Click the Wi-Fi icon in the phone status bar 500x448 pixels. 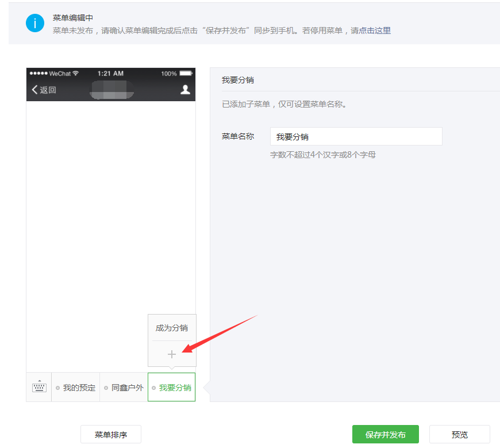(x=75, y=74)
